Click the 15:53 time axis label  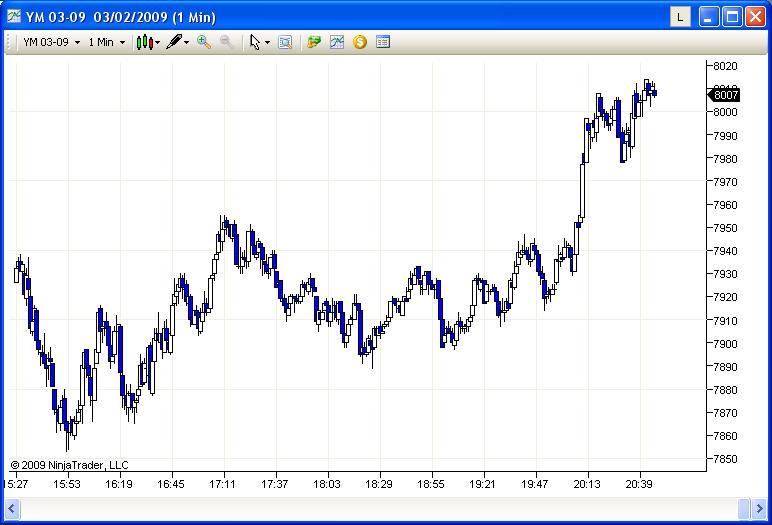[x=66, y=485]
